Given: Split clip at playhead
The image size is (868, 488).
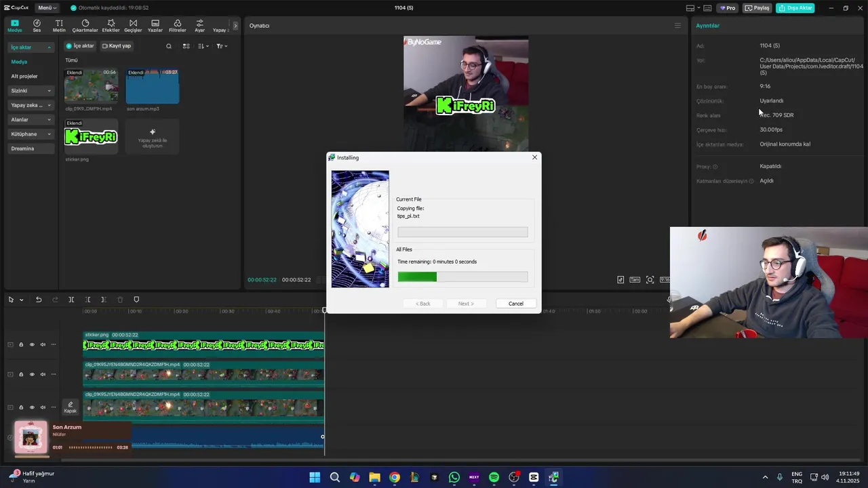Looking at the screenshot, I should [71, 300].
